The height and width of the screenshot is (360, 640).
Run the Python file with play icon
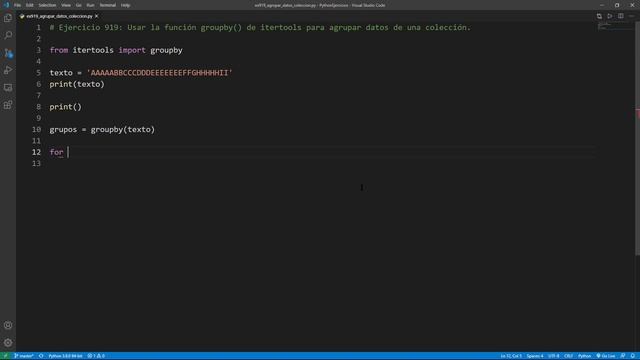pos(610,16)
